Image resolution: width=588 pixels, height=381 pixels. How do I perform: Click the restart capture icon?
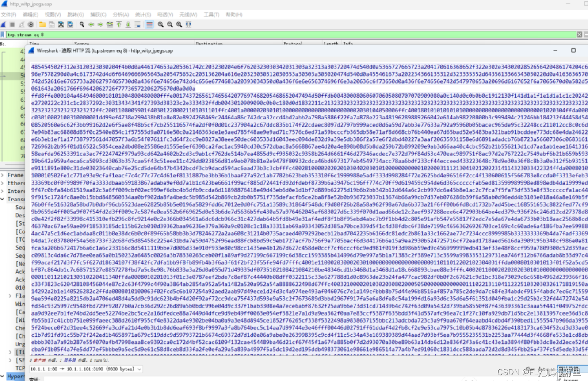click(x=21, y=24)
